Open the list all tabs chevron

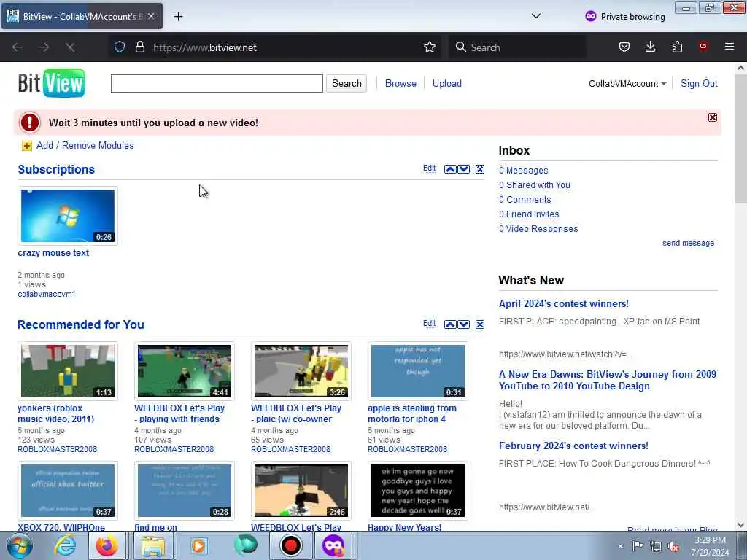coord(536,16)
